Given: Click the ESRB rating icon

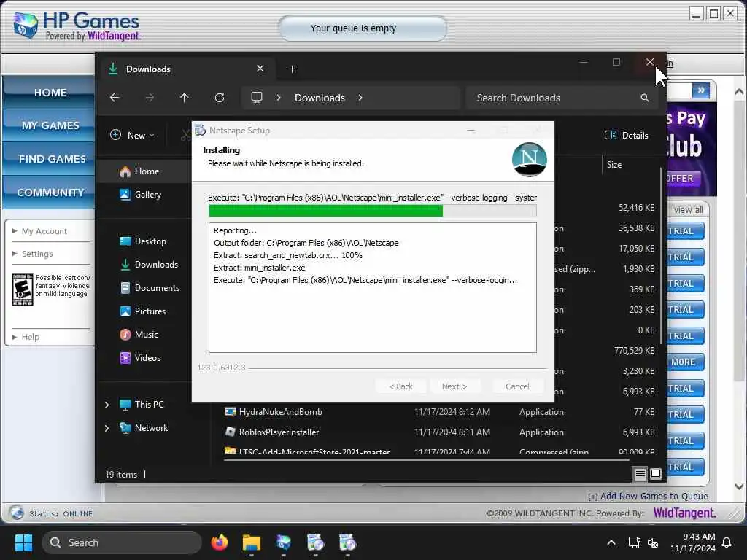Looking at the screenshot, I should (x=23, y=289).
